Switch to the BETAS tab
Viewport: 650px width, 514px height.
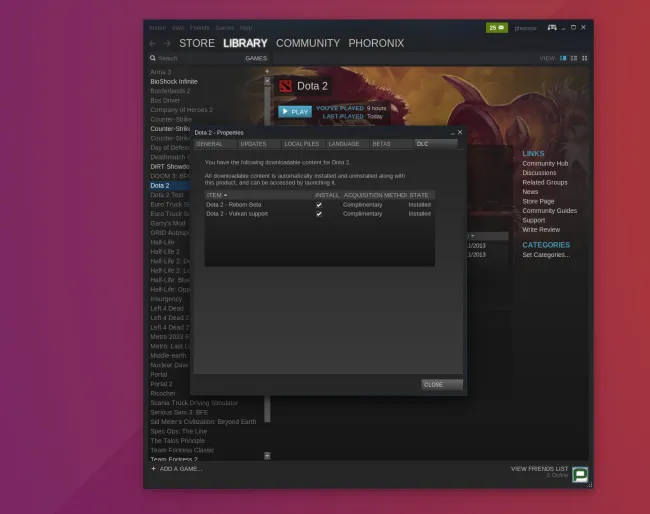[x=382, y=144]
